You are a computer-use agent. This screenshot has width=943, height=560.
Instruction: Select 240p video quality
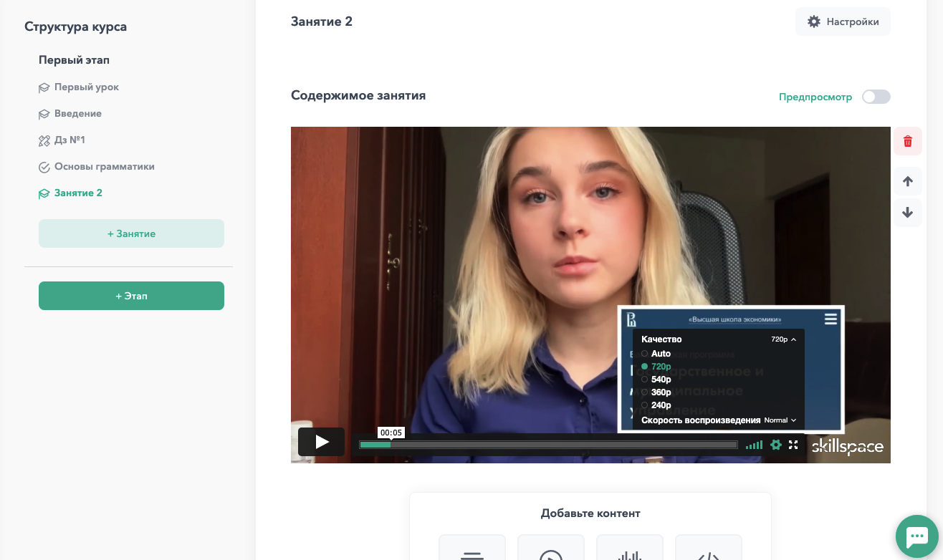656,405
